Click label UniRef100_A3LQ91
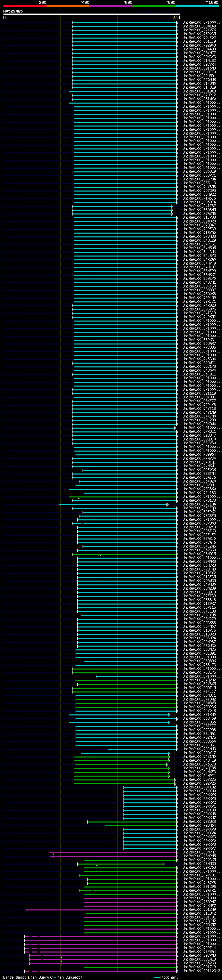This screenshot has height=980, width=222. pos(199,653)
